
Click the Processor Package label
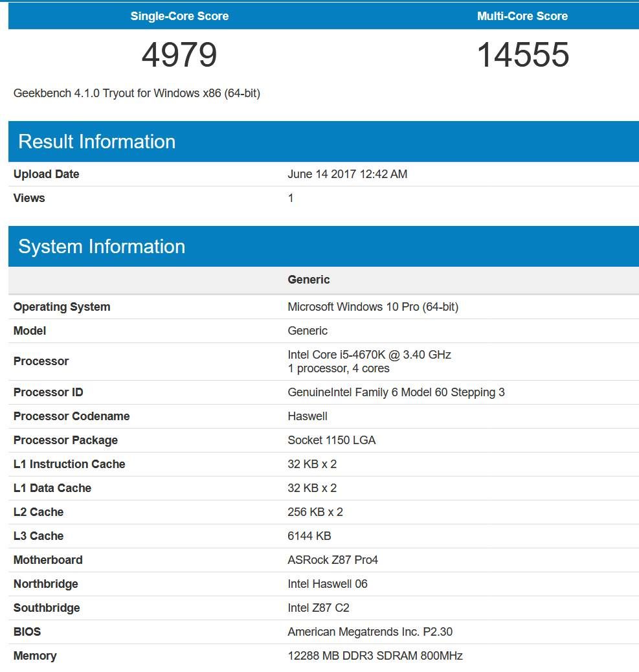(x=65, y=440)
